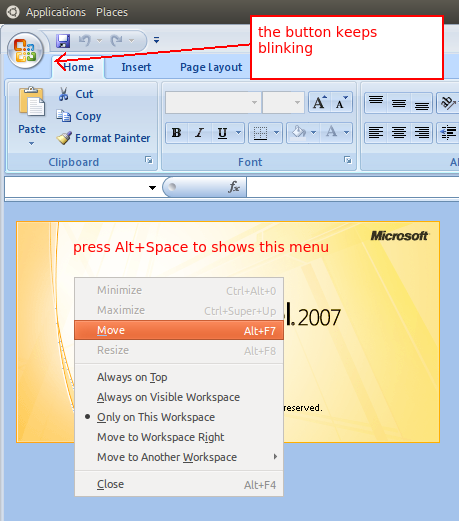Click inside the Name Box field
The width and height of the screenshot is (459, 521).
coord(75,187)
